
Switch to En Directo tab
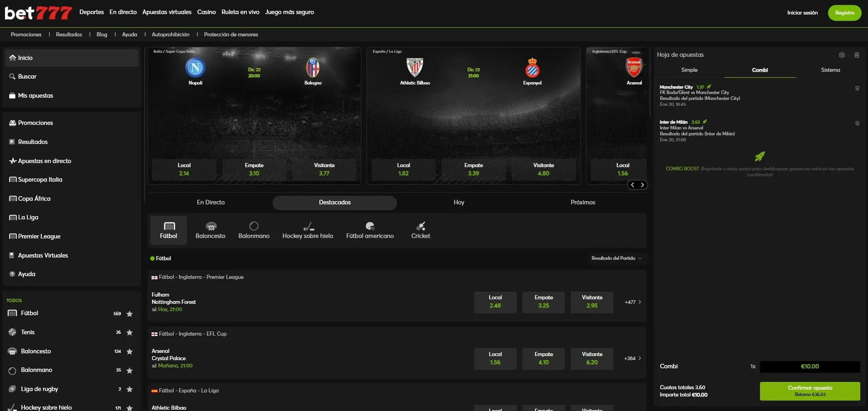coord(211,203)
